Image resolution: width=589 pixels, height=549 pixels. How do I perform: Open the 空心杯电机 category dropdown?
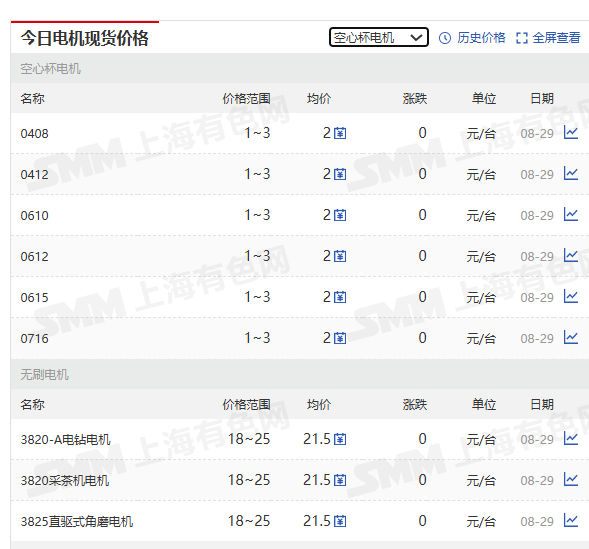coord(379,37)
